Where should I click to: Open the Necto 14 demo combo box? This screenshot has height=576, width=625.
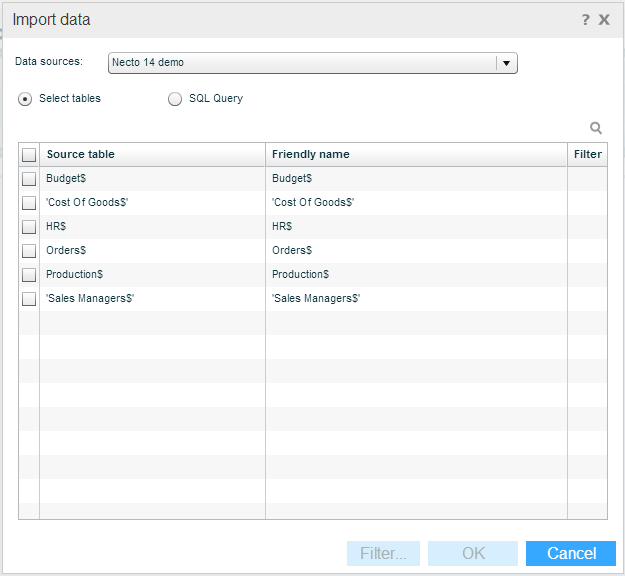click(302, 63)
